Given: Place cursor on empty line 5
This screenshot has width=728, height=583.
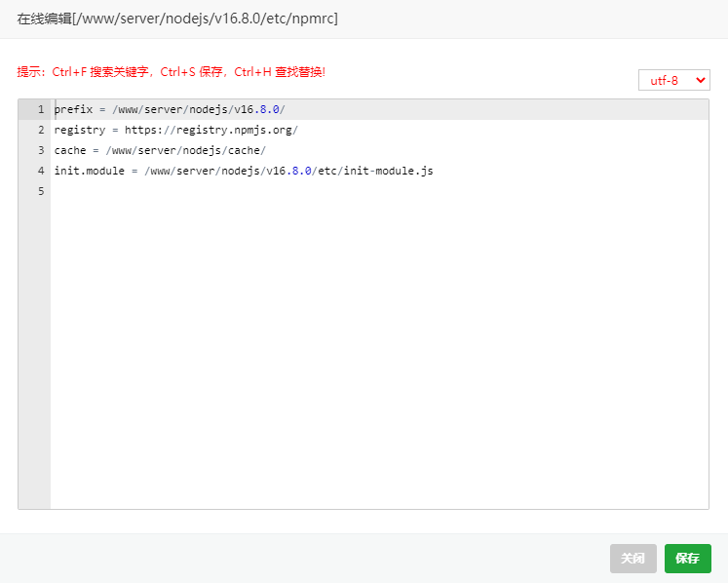Looking at the screenshot, I should (x=379, y=191).
